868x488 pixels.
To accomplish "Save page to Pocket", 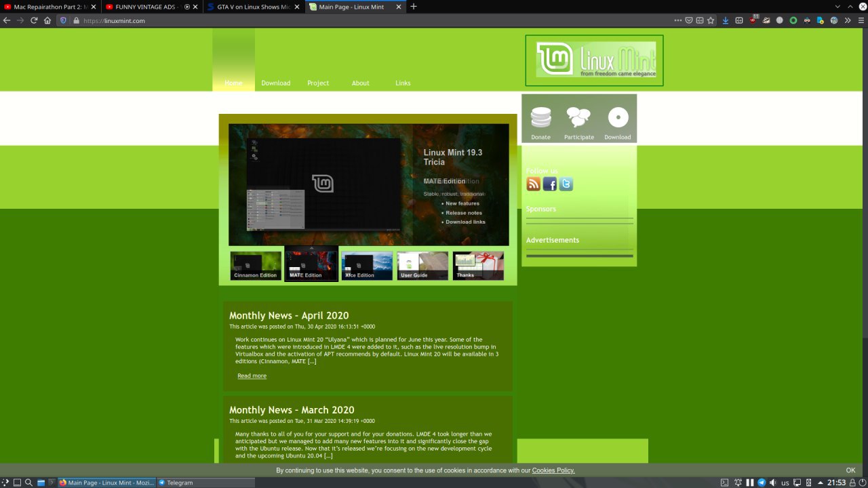I will point(688,20).
